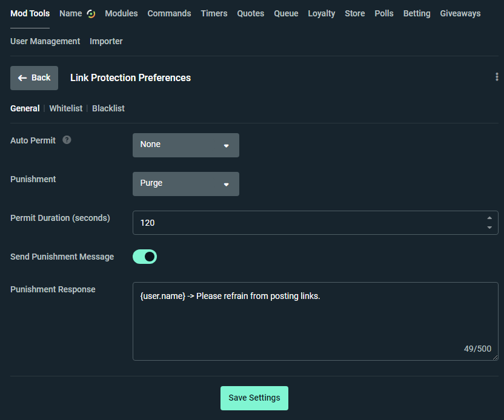Open the Punishment dropdown showing Purge
This screenshot has height=420, width=504.
click(185, 184)
